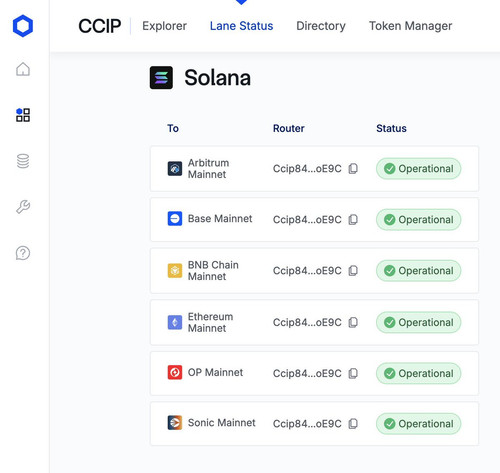Switch to the Explorer tab
Screen dimensions: 500x473
coord(164,26)
